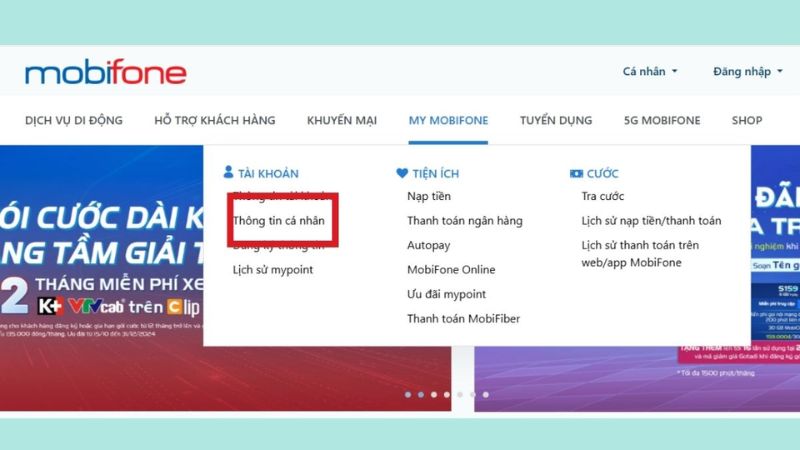Select the first carousel dot
800x450 pixels.
(x=408, y=394)
